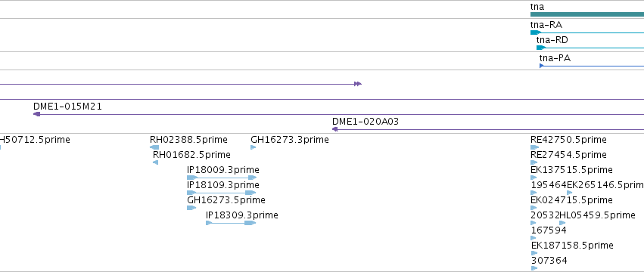Click the RE42750.5prime label

[568, 140]
